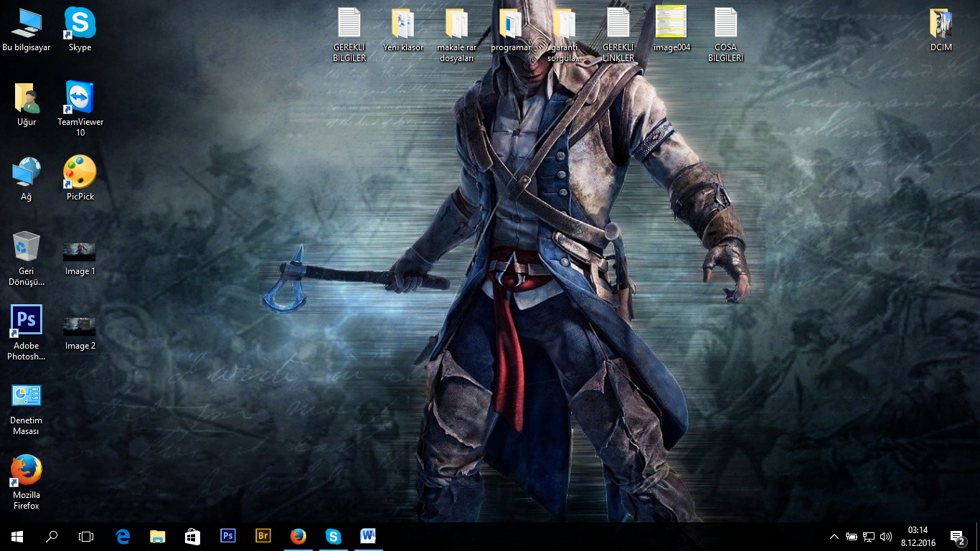This screenshot has width=980, height=551.
Task: Click the taskbar Search icon
Action: tap(51, 536)
